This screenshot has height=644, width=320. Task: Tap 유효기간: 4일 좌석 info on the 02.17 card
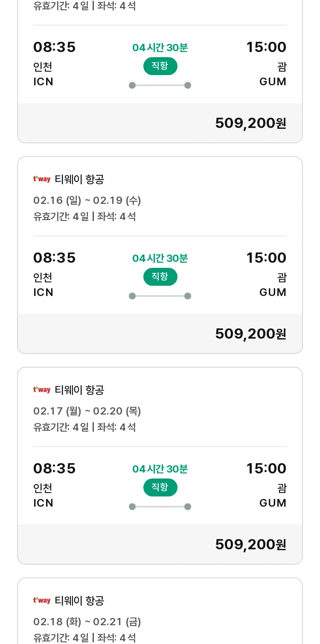[84, 427]
